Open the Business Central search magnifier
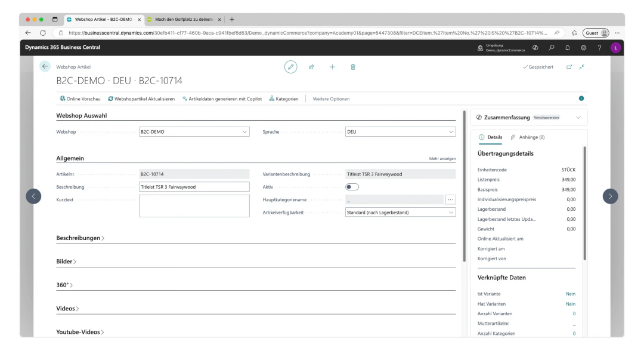644x363 pixels. [552, 48]
